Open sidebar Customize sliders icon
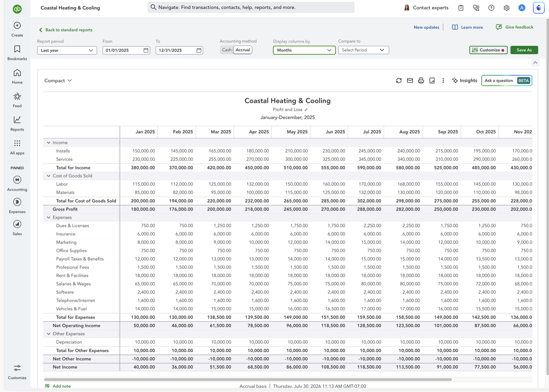This screenshot has height=392, width=549. pos(17,368)
